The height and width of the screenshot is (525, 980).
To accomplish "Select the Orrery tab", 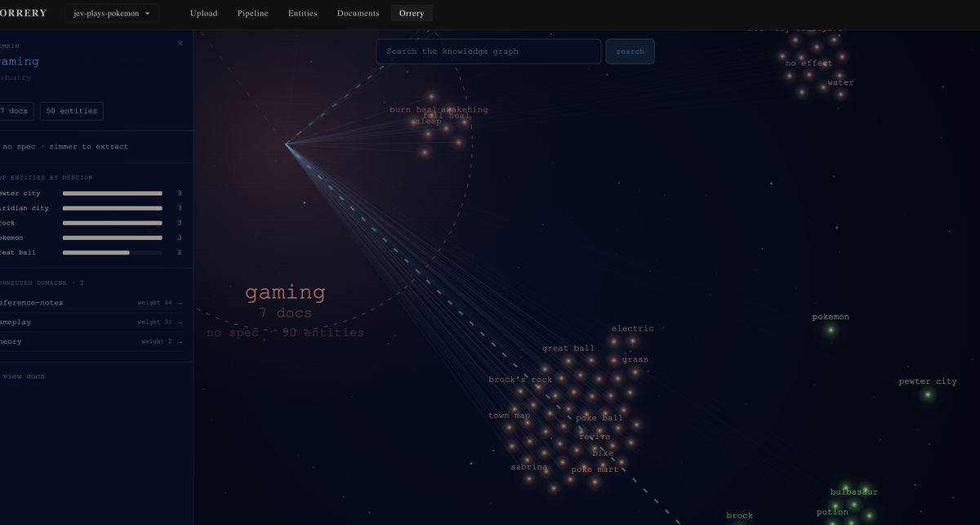I will point(412,13).
